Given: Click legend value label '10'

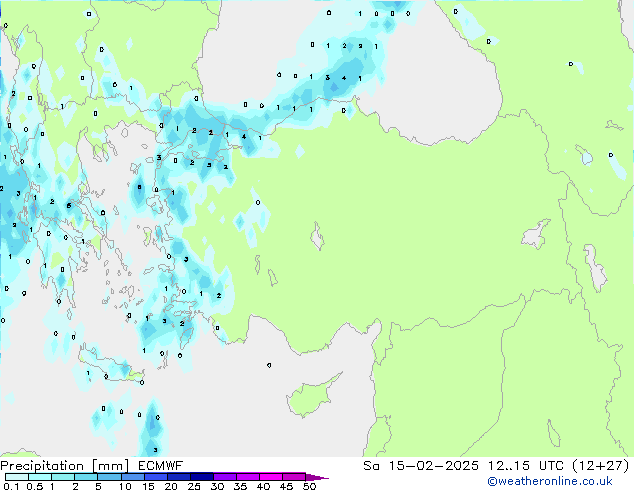Looking at the screenshot, I should pyautogui.click(x=125, y=486).
